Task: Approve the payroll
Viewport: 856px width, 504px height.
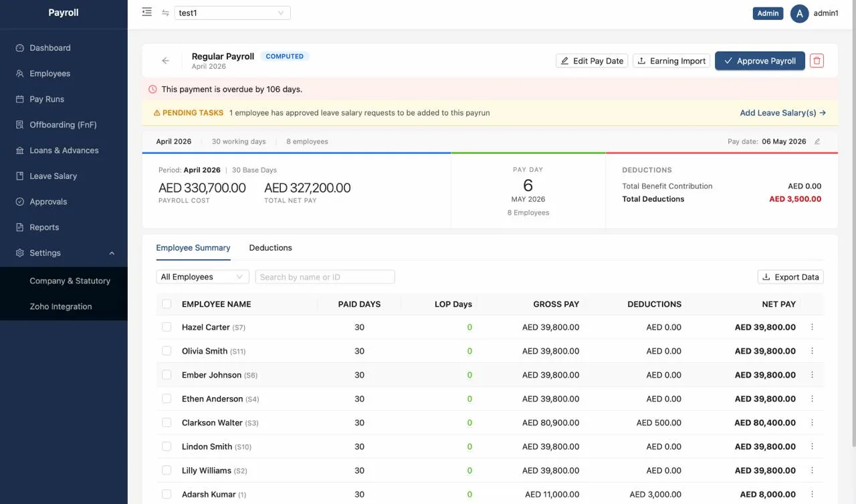Action: coord(760,61)
